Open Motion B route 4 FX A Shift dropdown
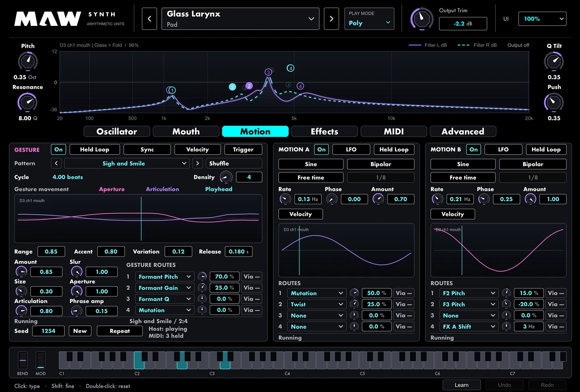The image size is (580, 392). [468, 326]
